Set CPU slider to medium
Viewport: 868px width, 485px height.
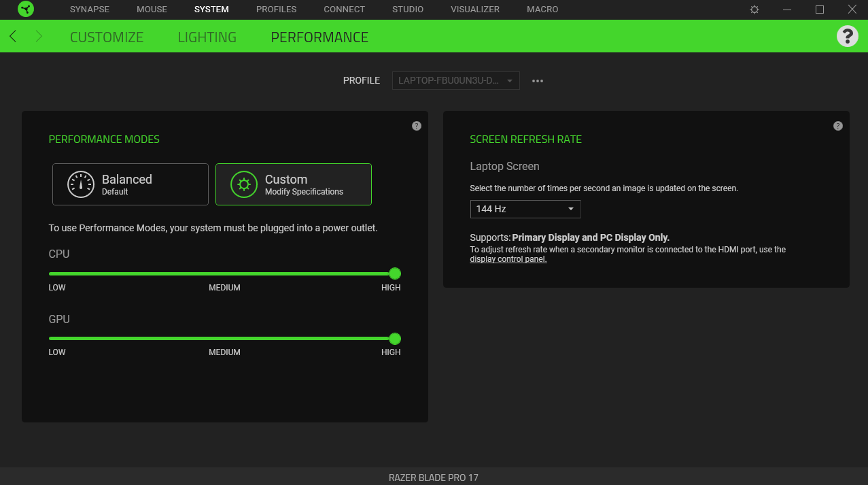[x=224, y=274]
